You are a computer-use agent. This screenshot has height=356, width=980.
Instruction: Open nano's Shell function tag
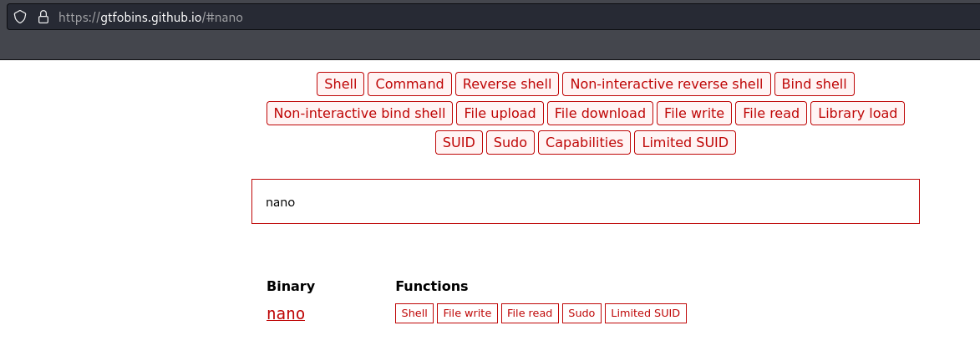[x=414, y=313]
